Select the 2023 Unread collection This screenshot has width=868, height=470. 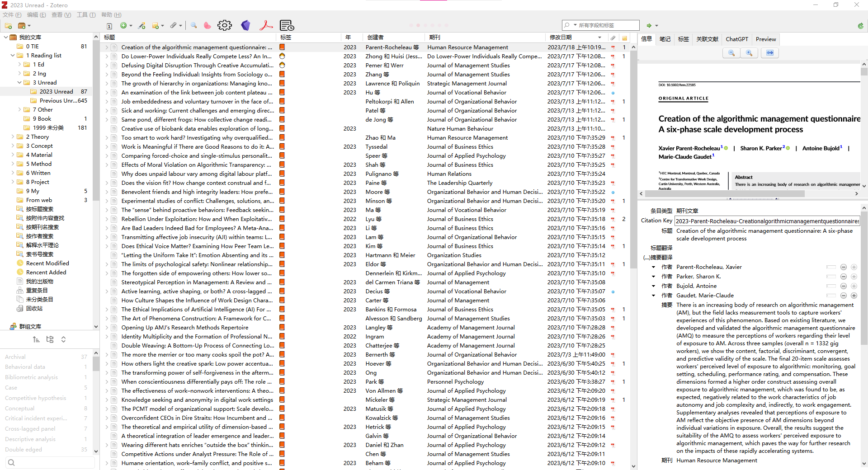(56, 91)
